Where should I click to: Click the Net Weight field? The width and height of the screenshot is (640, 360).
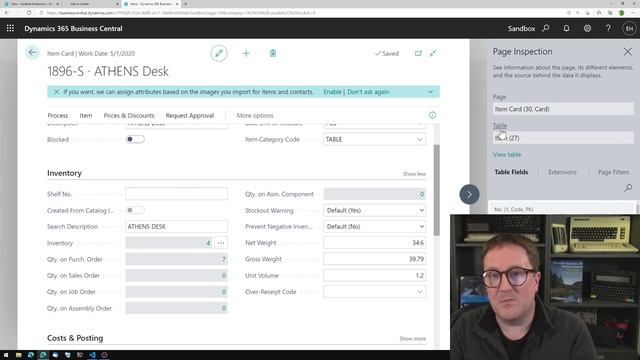tap(374, 243)
